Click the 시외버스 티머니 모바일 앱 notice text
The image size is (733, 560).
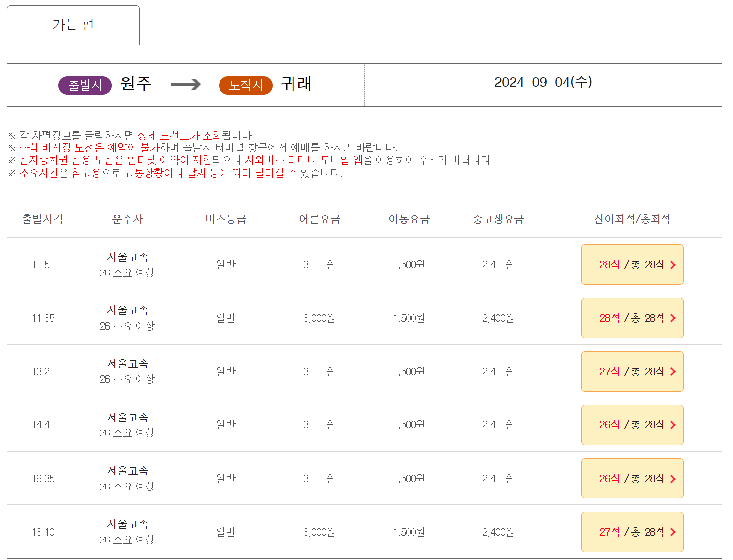click(304, 160)
